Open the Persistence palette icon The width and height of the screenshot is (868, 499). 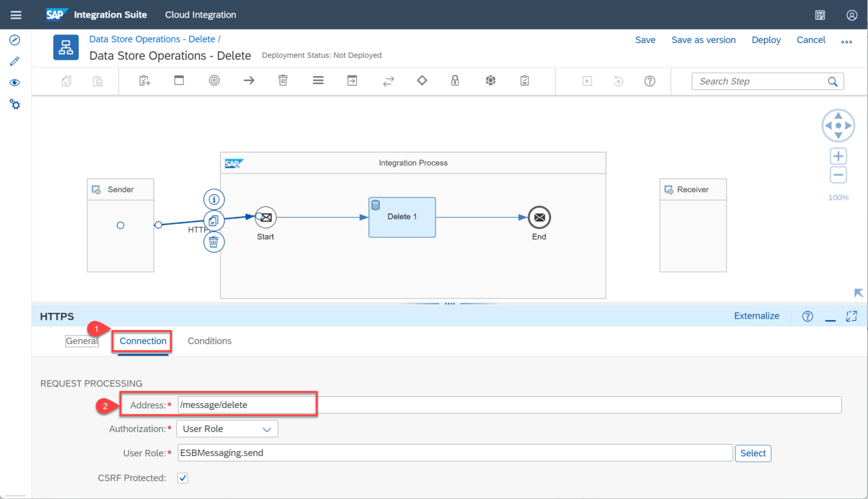click(491, 80)
